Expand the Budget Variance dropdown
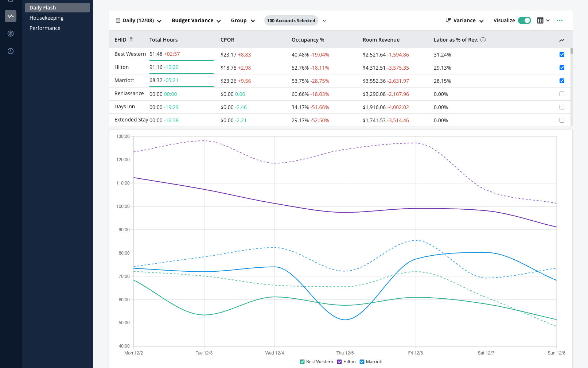 196,21
